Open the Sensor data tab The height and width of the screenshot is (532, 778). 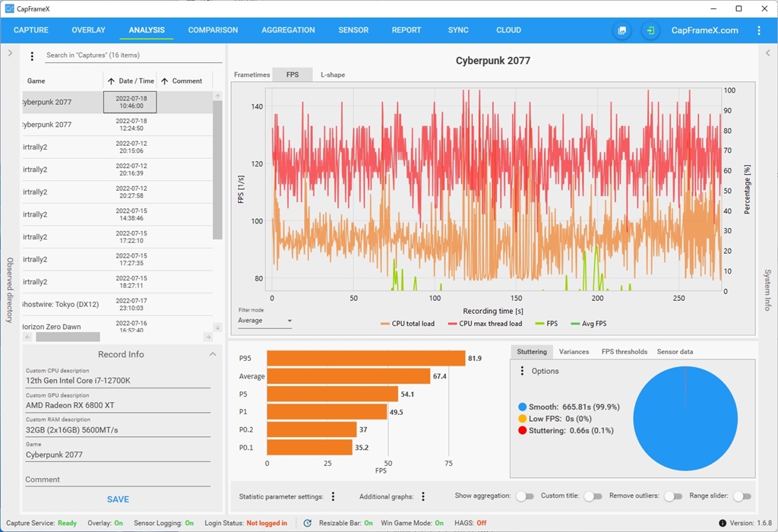click(x=675, y=351)
